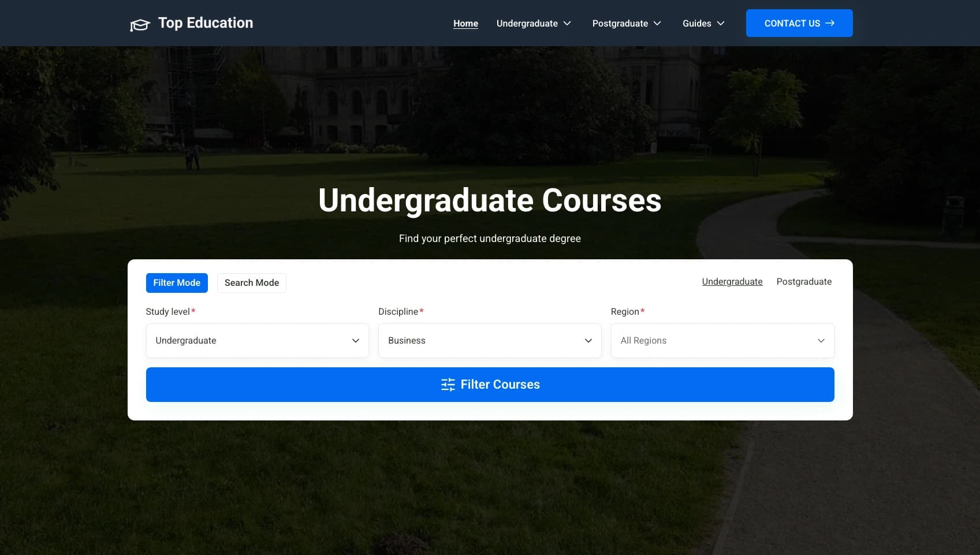
Task: Click the CONTACT US button
Action: [799, 23]
